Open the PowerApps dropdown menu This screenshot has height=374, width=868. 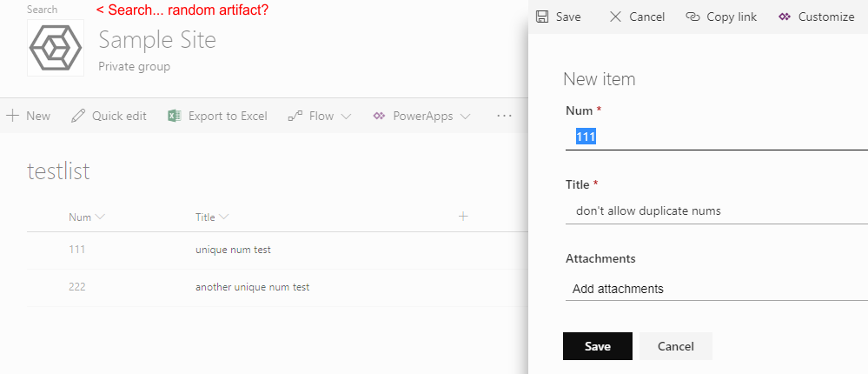(466, 117)
